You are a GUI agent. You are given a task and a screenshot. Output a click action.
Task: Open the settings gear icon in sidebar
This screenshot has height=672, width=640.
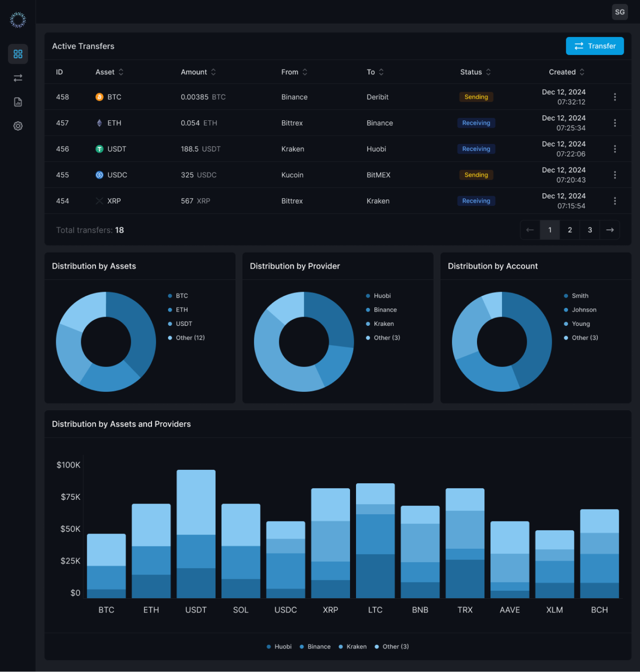click(x=18, y=126)
